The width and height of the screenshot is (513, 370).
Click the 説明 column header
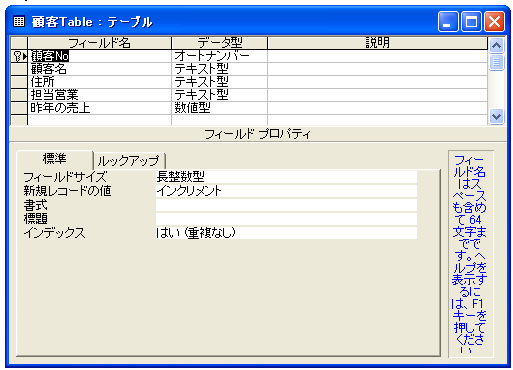click(377, 43)
